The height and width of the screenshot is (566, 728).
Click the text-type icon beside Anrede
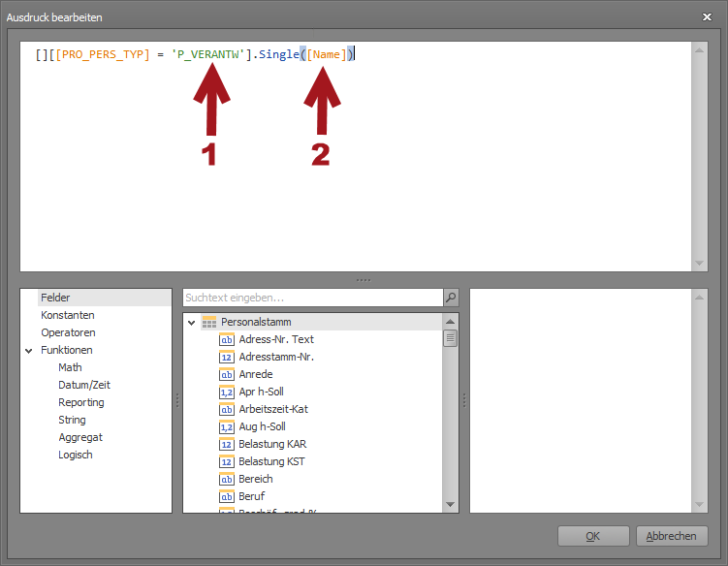[227, 374]
